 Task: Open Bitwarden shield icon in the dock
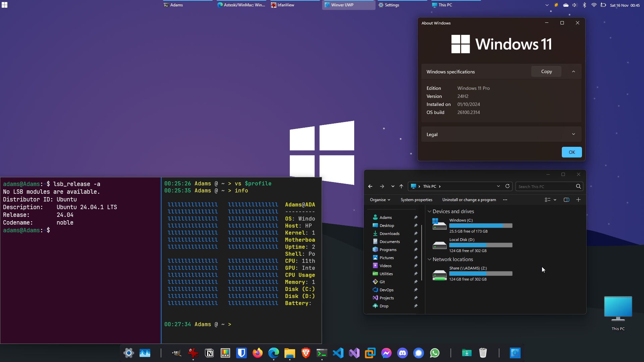[x=241, y=353]
